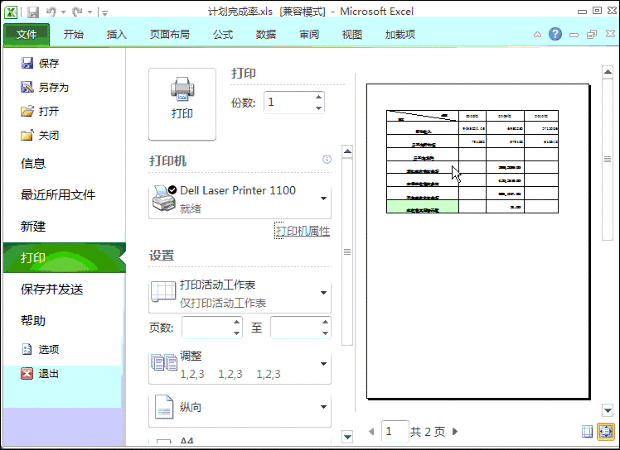
Task: Increase copies with the 份数 up arrow
Action: pyautogui.click(x=319, y=97)
